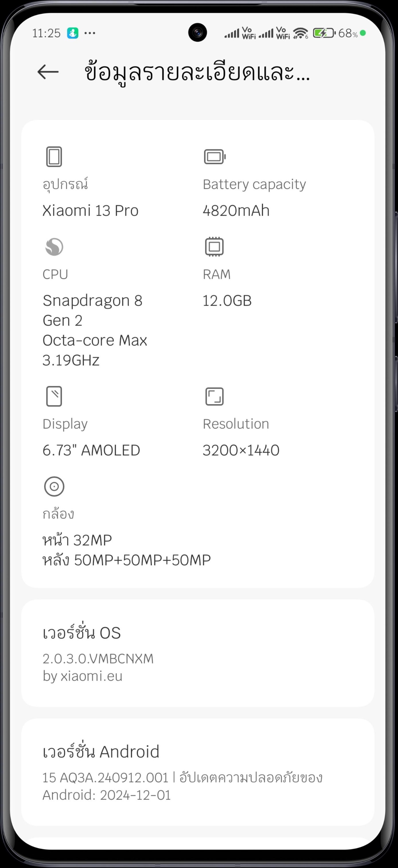Screen dimensions: 398x868
Task: Tap the battery capacity icon
Action: (x=215, y=157)
